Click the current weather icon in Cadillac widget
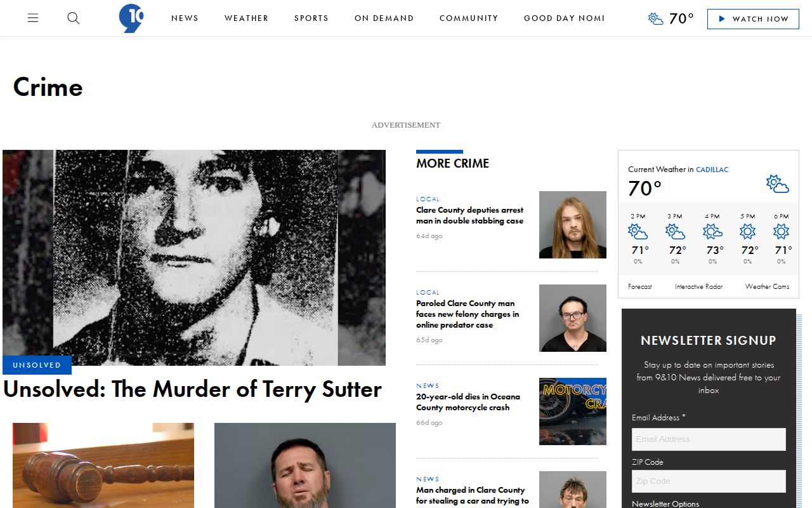 pyautogui.click(x=777, y=184)
